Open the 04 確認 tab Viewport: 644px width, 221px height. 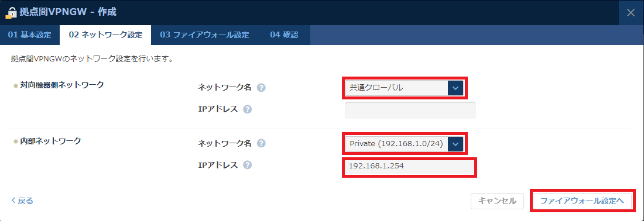(x=284, y=35)
